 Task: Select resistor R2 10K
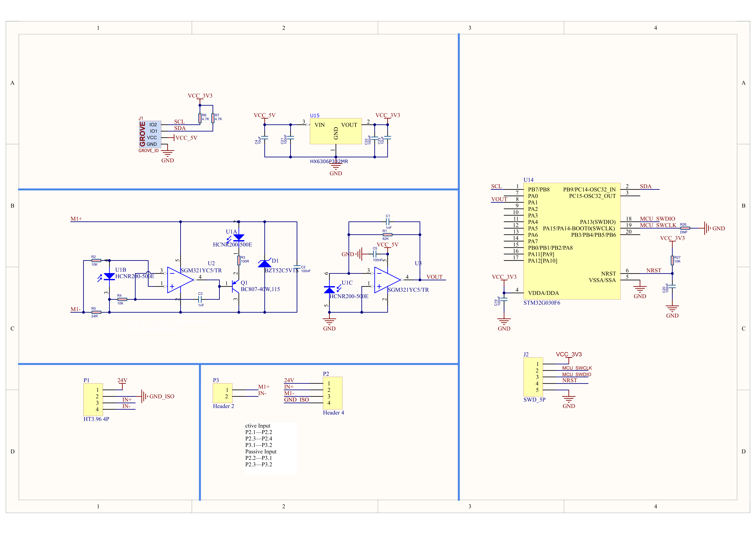[96, 260]
